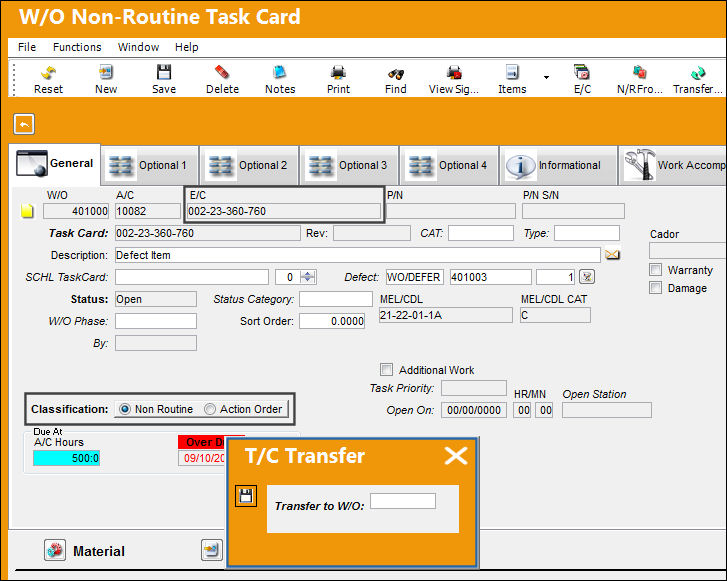The height and width of the screenshot is (581, 727).
Task: Select the Non Routine classification
Action: point(125,409)
